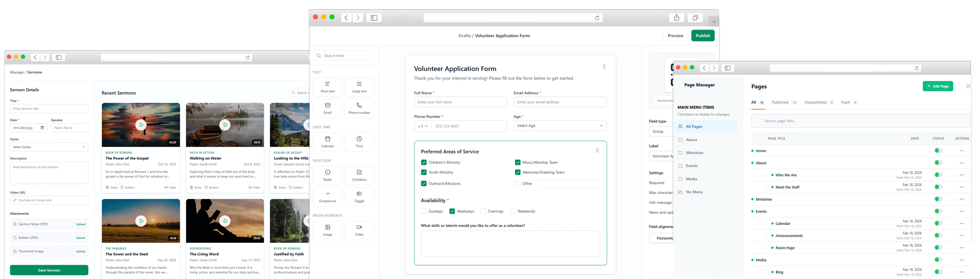Select All Pages in main menu items
Screen dimensions: 980x279
pos(706,127)
